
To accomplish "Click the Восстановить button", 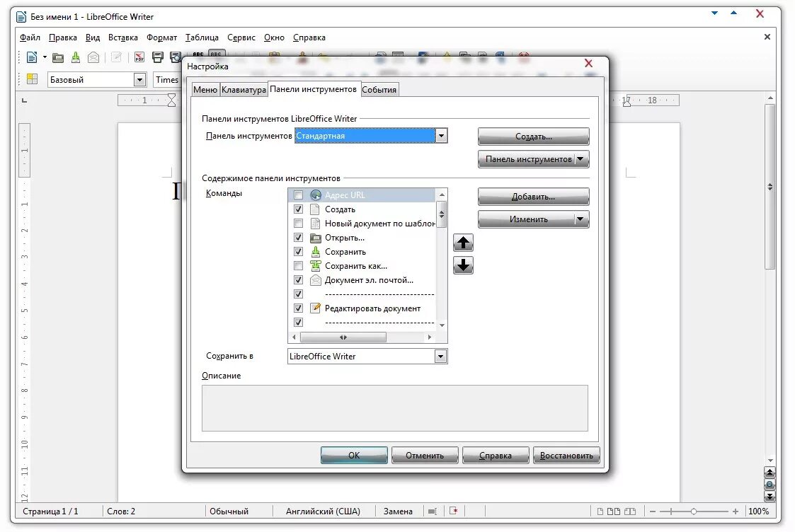I will tap(566, 455).
